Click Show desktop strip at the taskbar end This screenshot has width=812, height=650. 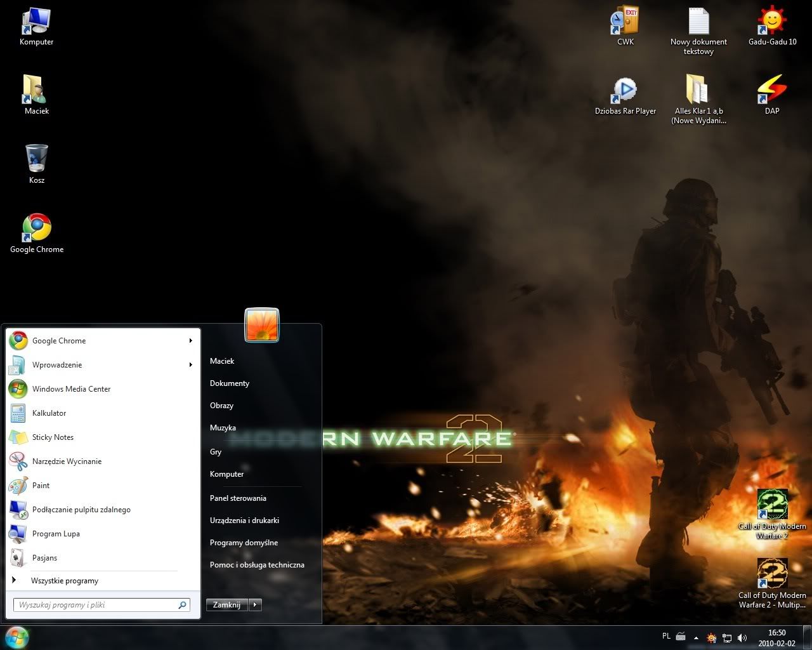807,637
